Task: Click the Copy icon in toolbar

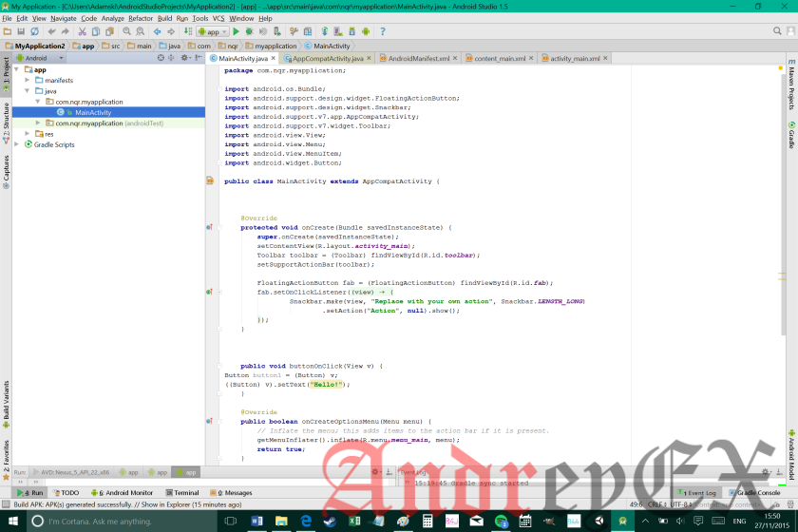Action: pyautogui.click(x=96, y=31)
